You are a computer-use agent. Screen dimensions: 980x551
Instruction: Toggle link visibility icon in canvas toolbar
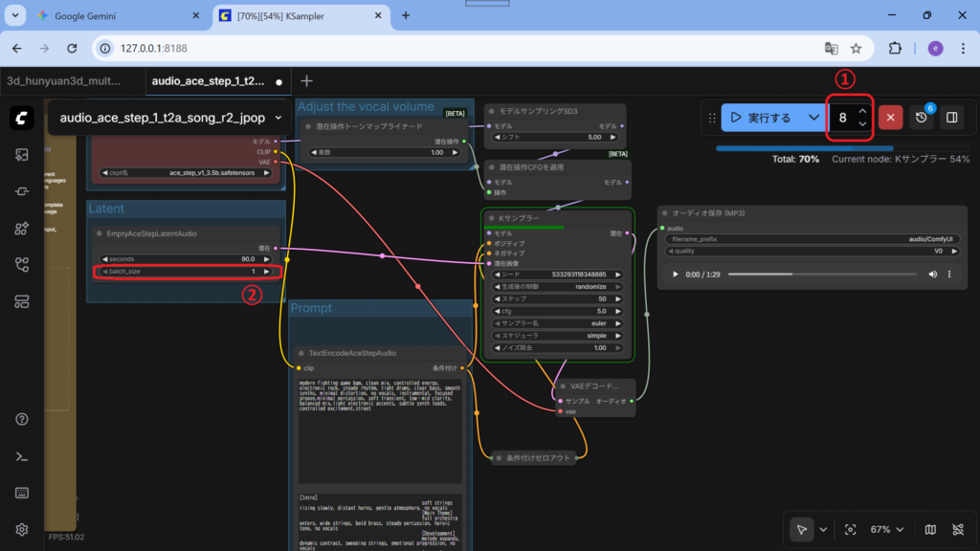click(958, 529)
